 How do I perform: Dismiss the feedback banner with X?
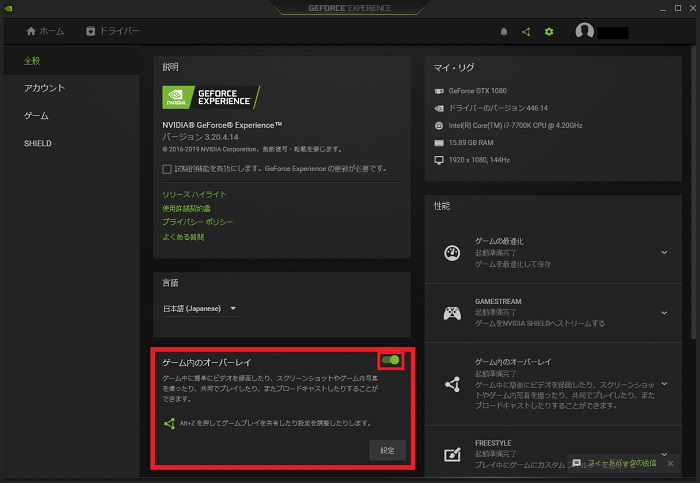click(x=671, y=463)
